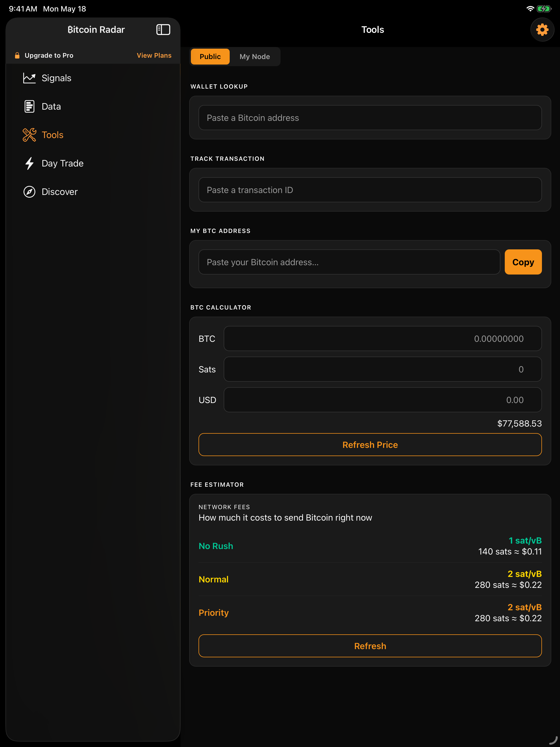Switch to the Public segment

click(x=210, y=56)
